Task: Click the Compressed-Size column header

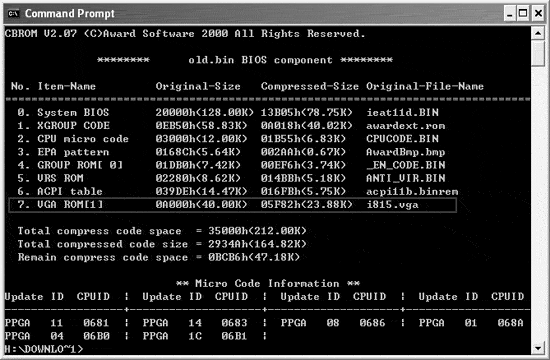Action: tap(310, 86)
